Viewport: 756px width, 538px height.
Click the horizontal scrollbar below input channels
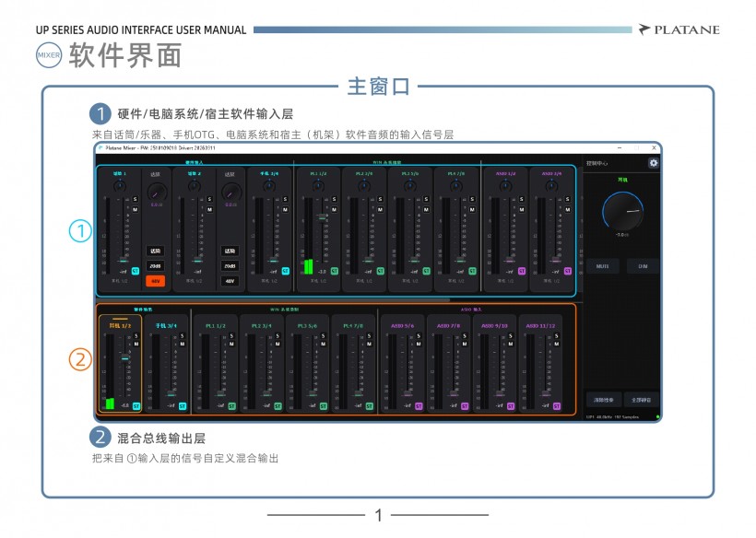click(277, 299)
